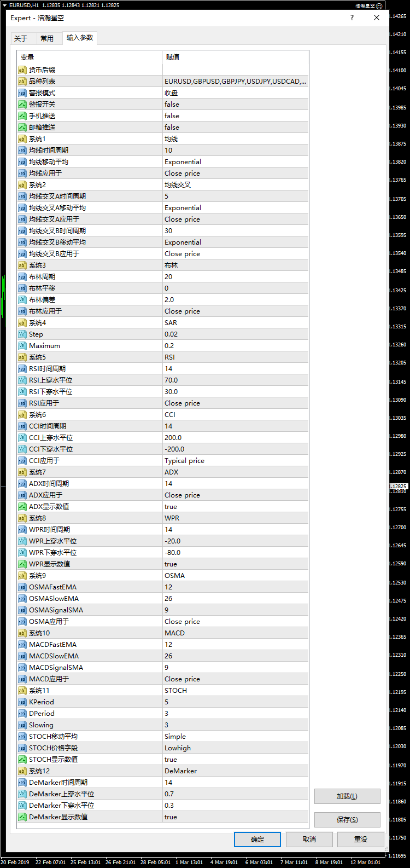This screenshot has width=410, height=868.
Task: Click the 取消 button
Action: coord(309,840)
